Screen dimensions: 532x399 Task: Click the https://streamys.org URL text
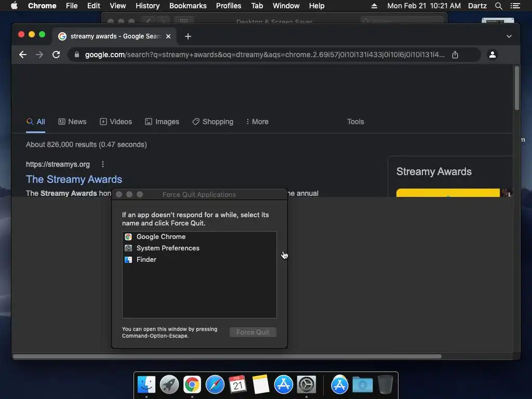point(58,164)
